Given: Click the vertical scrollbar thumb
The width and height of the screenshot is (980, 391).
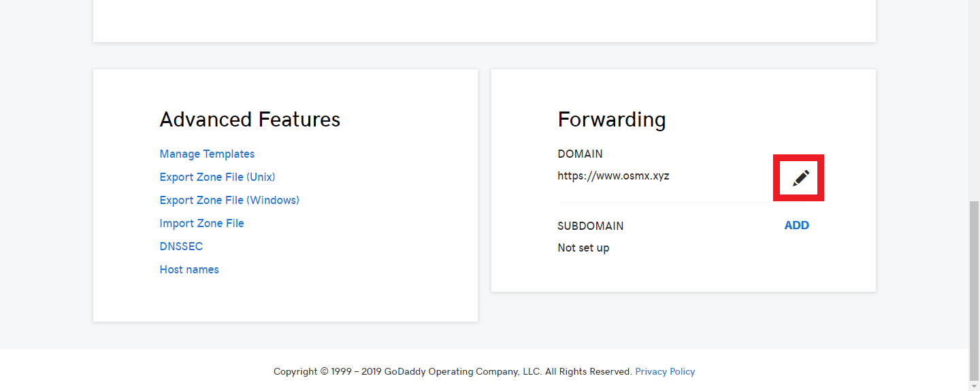Looking at the screenshot, I should (x=974, y=290).
